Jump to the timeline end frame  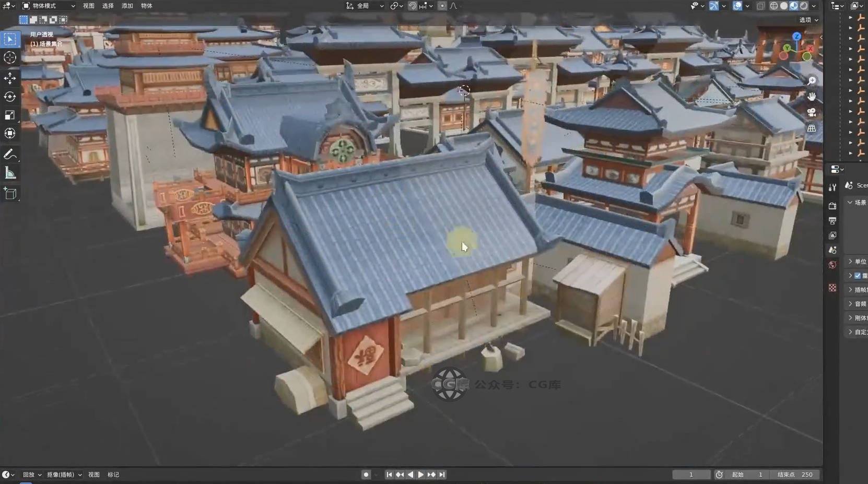tap(442, 475)
